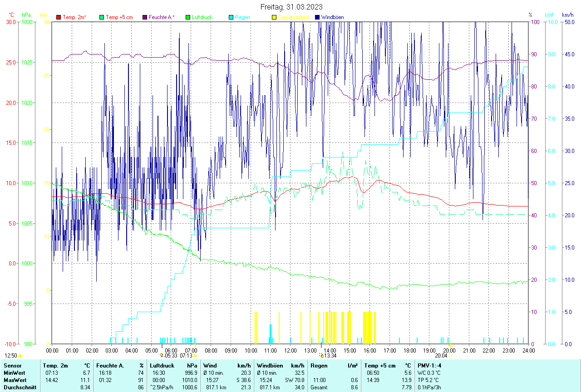
Task: Click the minimum temperature value 6.7
Action: pyautogui.click(x=87, y=373)
